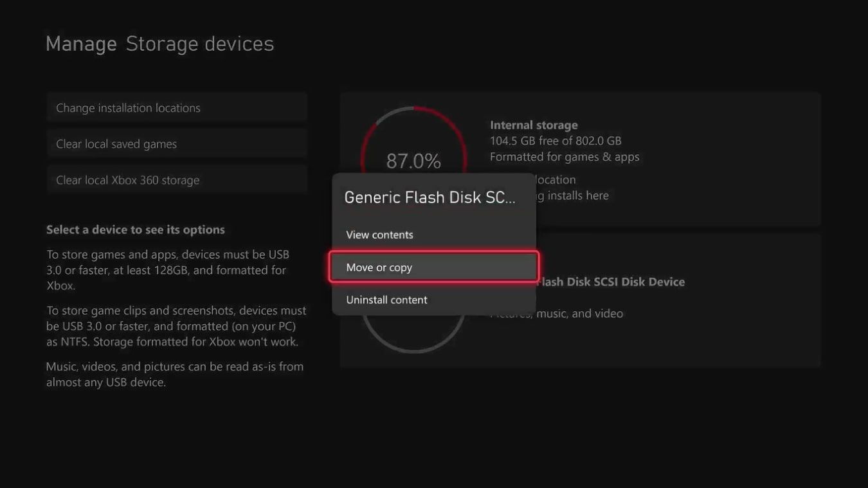The image size is (868, 488).
Task: Click the "Formatted for games & apps" line
Action: click(x=565, y=157)
